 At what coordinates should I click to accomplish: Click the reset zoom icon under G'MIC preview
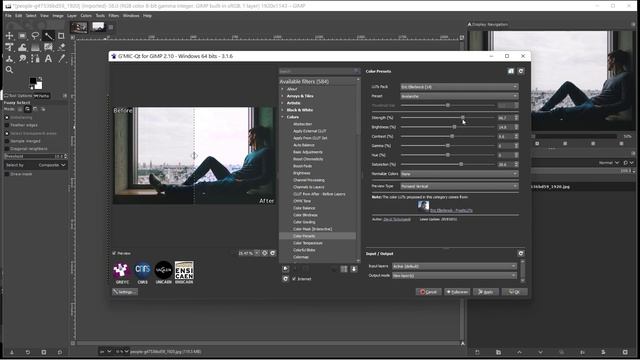(x=273, y=253)
